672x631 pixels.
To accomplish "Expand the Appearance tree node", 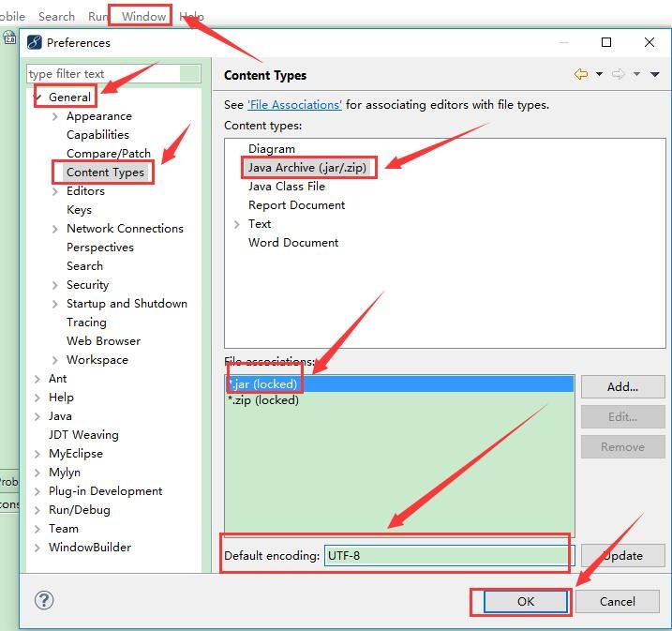I will (x=55, y=116).
